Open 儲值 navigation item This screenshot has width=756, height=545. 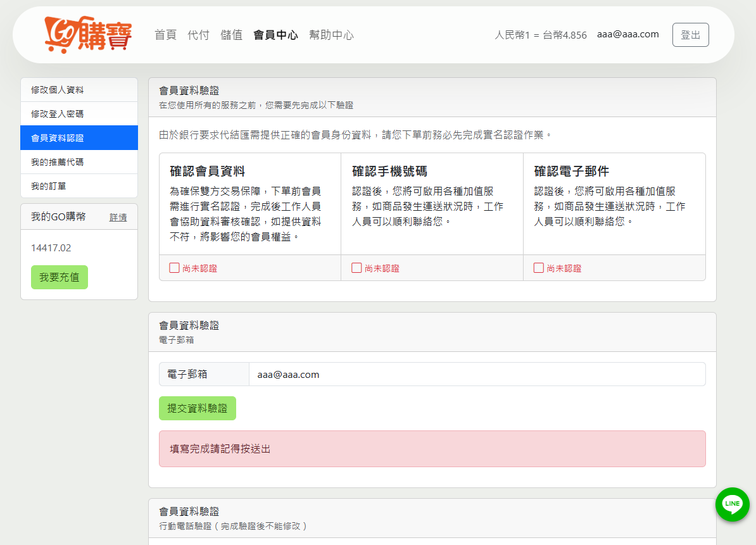coord(231,35)
